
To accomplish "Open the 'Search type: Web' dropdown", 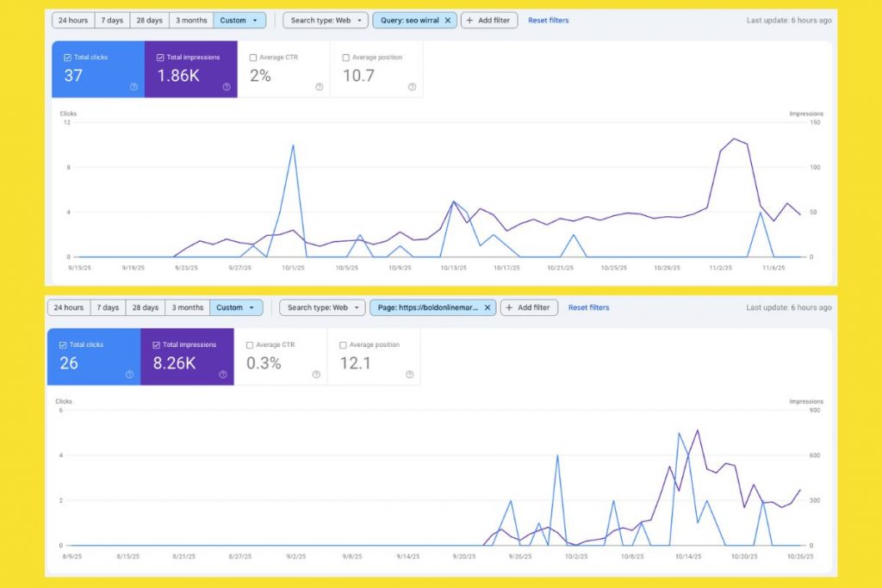I will point(325,20).
